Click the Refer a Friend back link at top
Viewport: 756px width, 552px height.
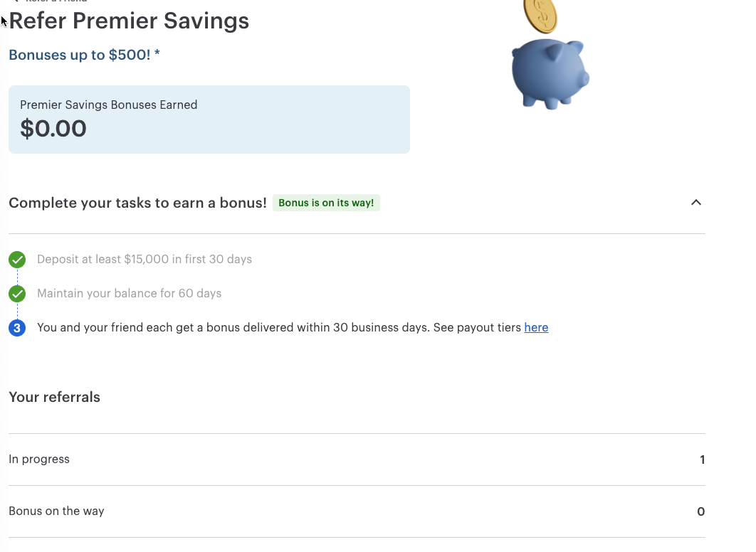click(51, 1)
